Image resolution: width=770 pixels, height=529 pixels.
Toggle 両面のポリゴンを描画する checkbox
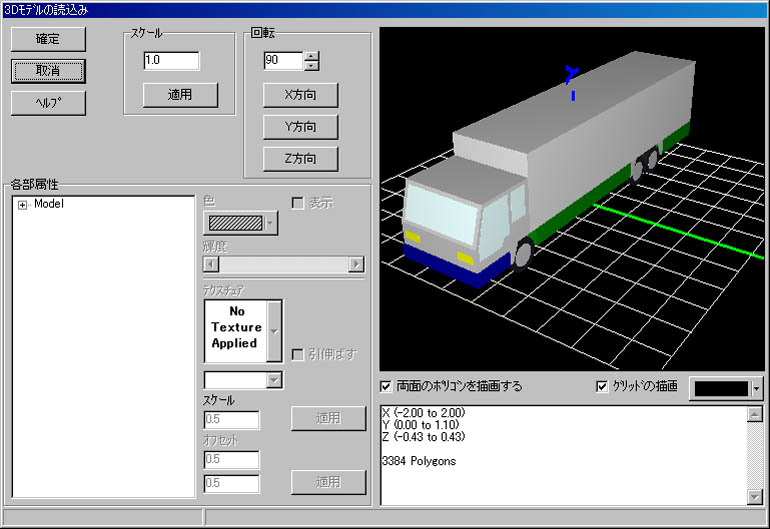(386, 387)
